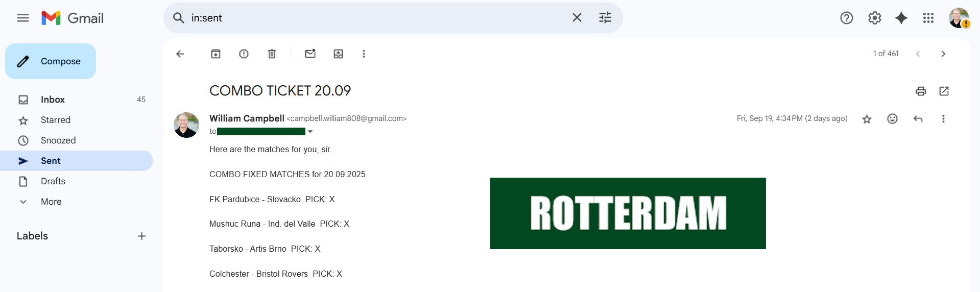Star this message from William Campbell
The width and height of the screenshot is (980, 292).
coord(867,119)
